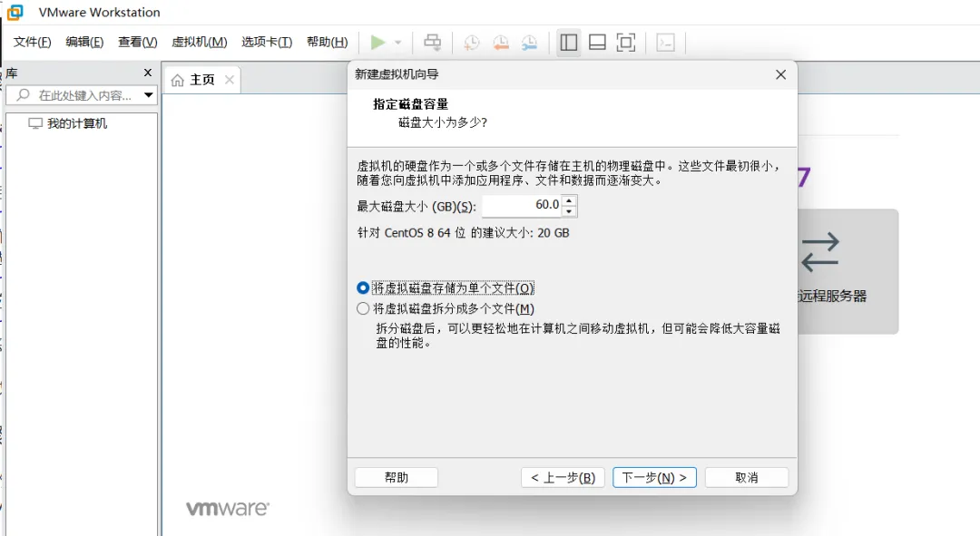The height and width of the screenshot is (536, 980).
Task: Click the Send Ctrl+Alt+Del toolbar icon
Action: coord(433,43)
